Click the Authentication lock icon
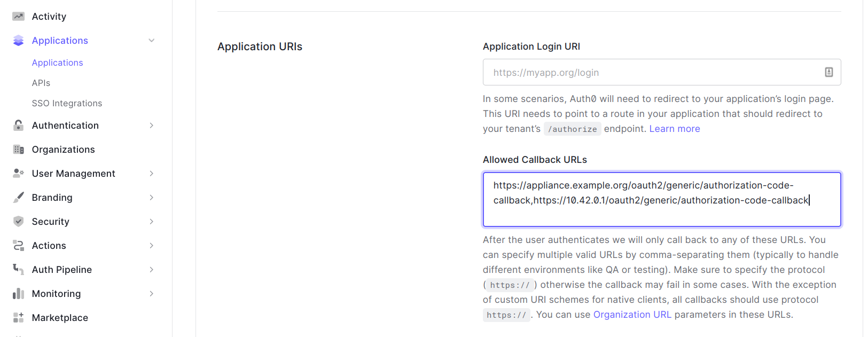 (19, 126)
